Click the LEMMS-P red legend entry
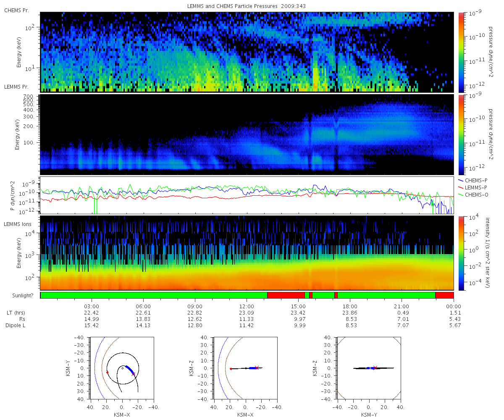Viewport: 504px width, 420px height. tap(472, 186)
